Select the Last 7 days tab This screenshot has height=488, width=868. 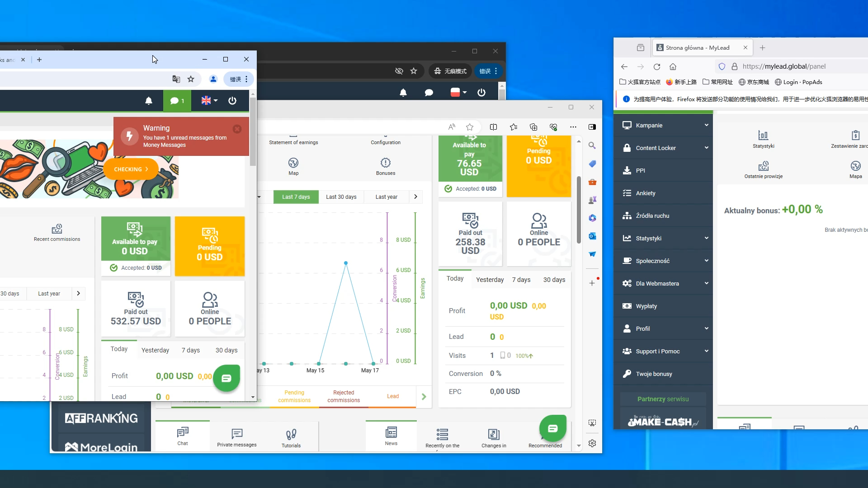[296, 197]
